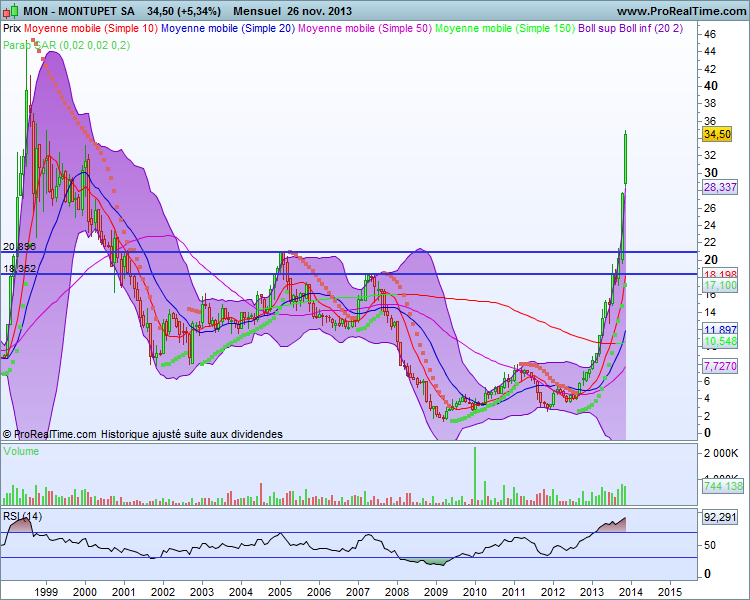Click the 2014 year on time axis
The image size is (750, 600).
click(631, 592)
